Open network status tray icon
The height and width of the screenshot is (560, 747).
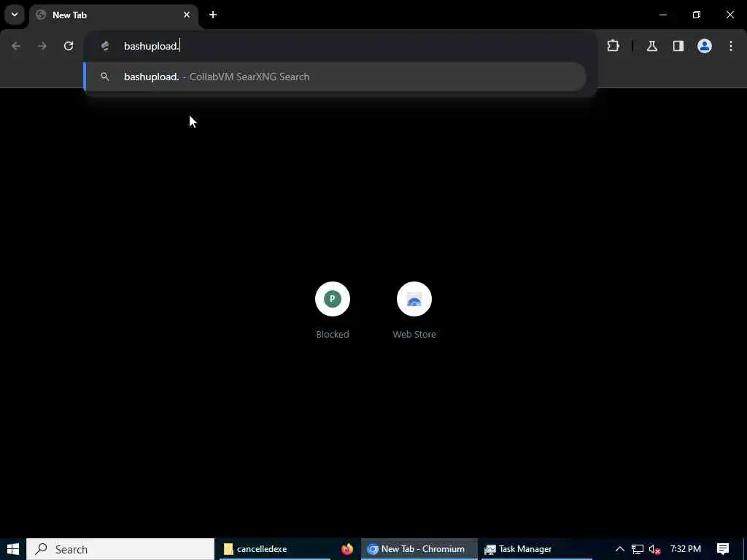[638, 549]
